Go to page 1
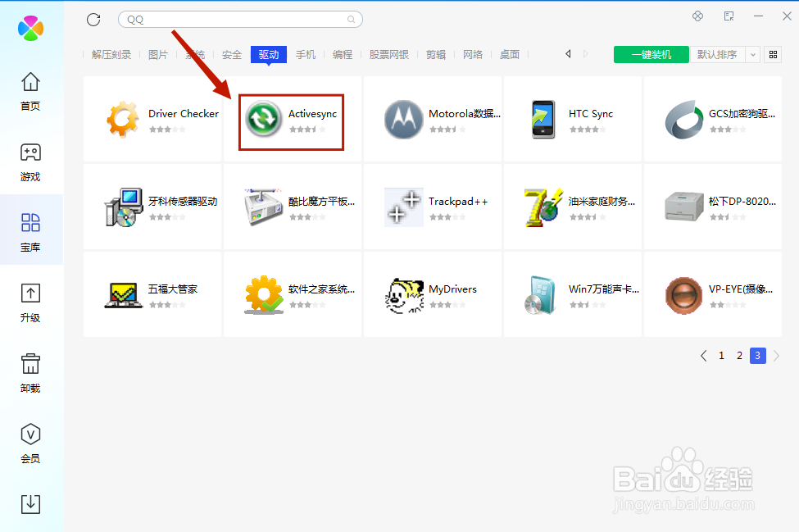 click(721, 356)
